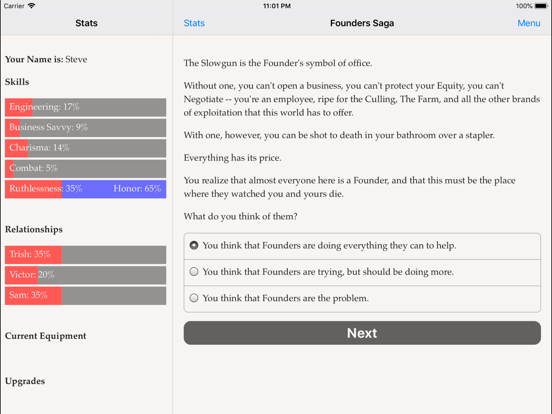Click the Sam 35% relationship bar
Image resolution: width=552 pixels, height=414 pixels.
pyautogui.click(x=86, y=295)
